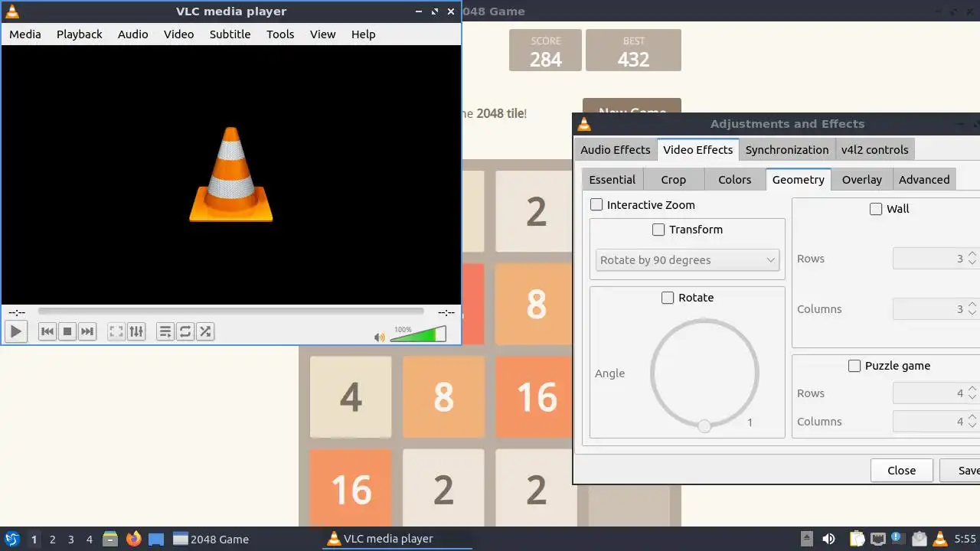Skip to the next media in VLC

point(87,331)
